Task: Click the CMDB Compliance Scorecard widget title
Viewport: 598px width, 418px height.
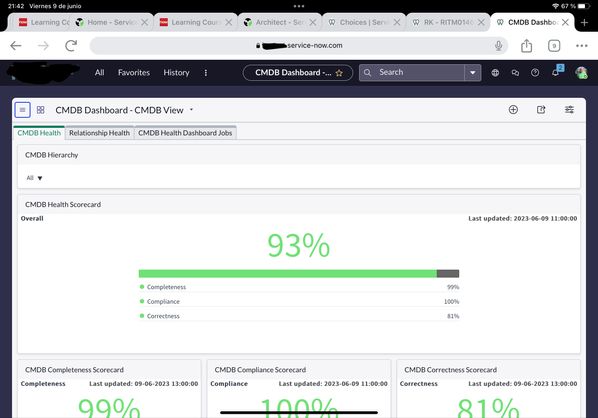Action: tap(260, 370)
